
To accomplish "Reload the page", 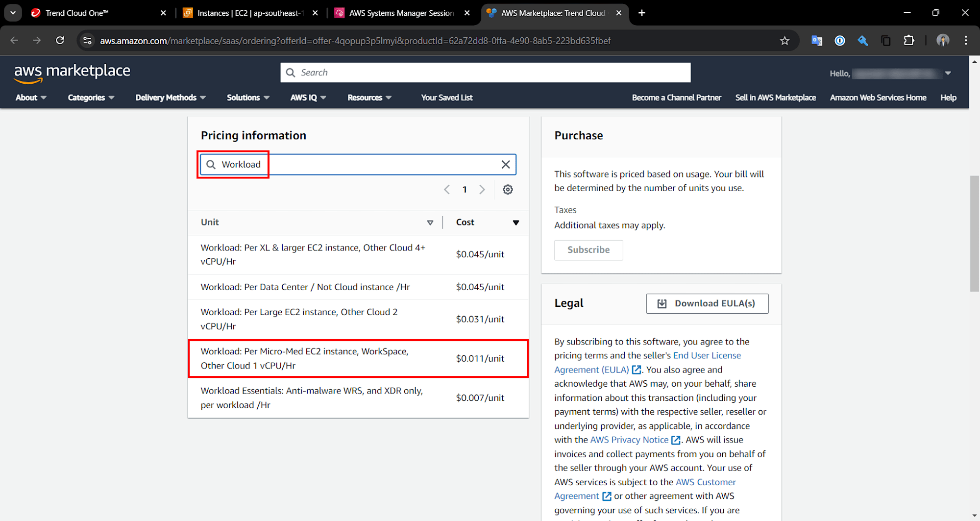I will 60,41.
